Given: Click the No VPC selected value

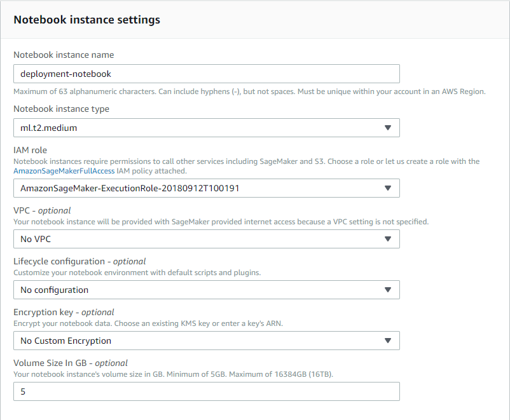Looking at the screenshot, I should [35, 239].
